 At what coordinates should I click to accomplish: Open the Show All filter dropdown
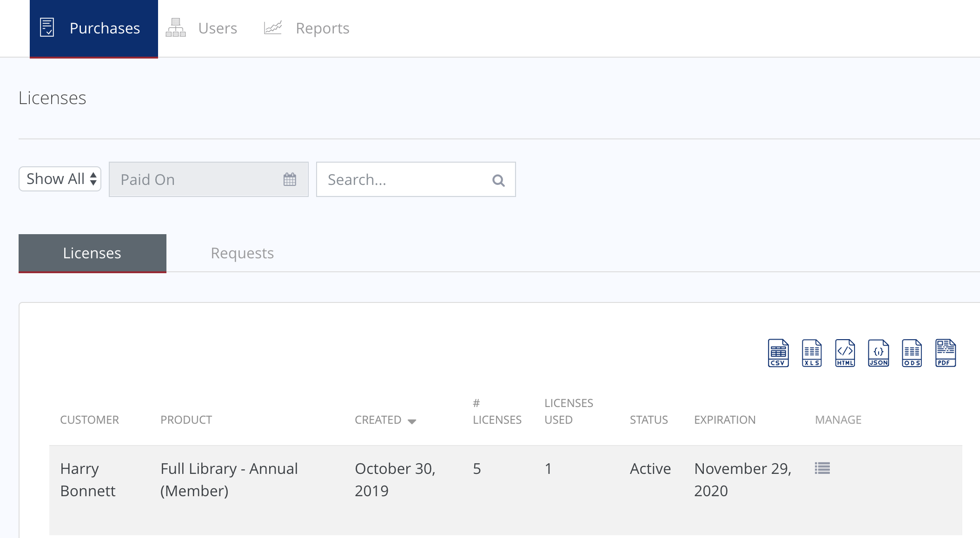point(60,179)
